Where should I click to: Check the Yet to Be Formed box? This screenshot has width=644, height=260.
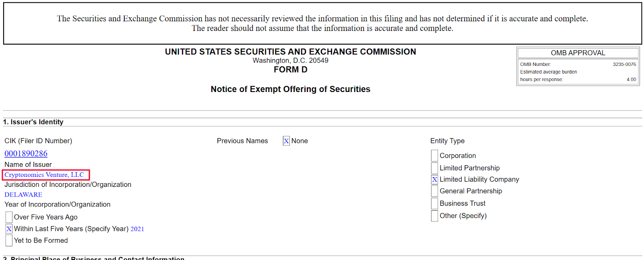[x=9, y=240]
